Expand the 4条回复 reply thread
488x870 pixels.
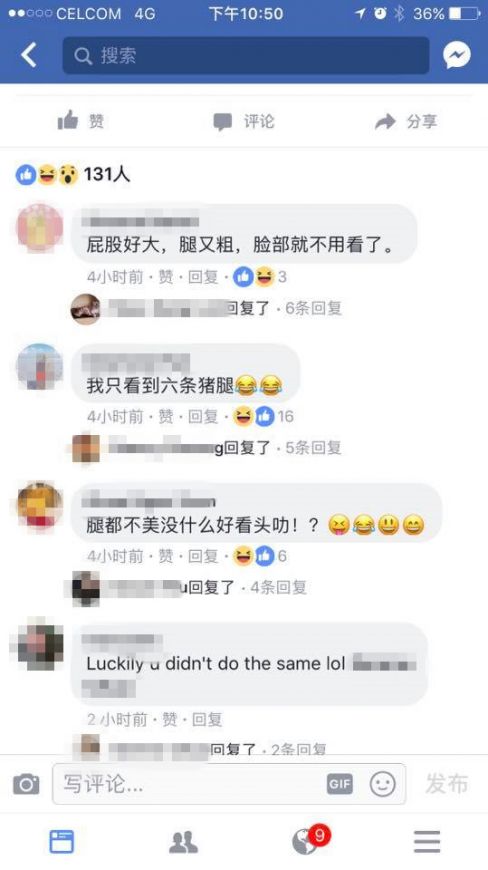pyautogui.click(x=278, y=587)
